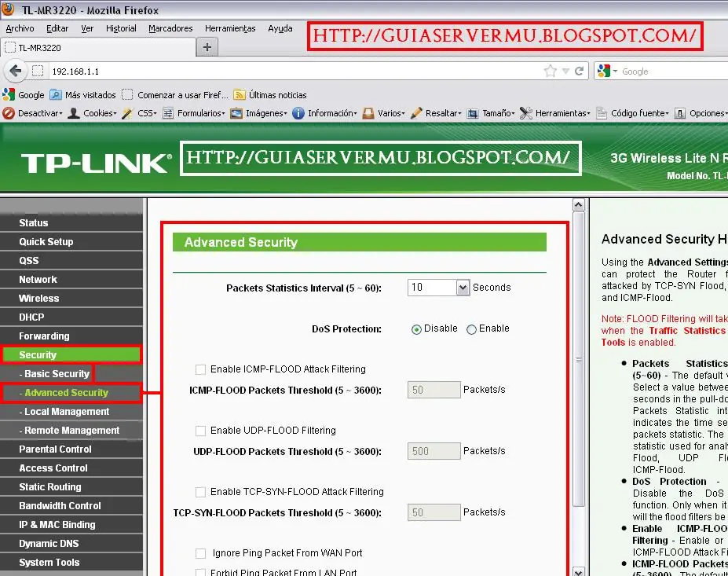
Task: Check Enable ICMP-FLOOD Attack Filtering
Action: click(x=200, y=369)
